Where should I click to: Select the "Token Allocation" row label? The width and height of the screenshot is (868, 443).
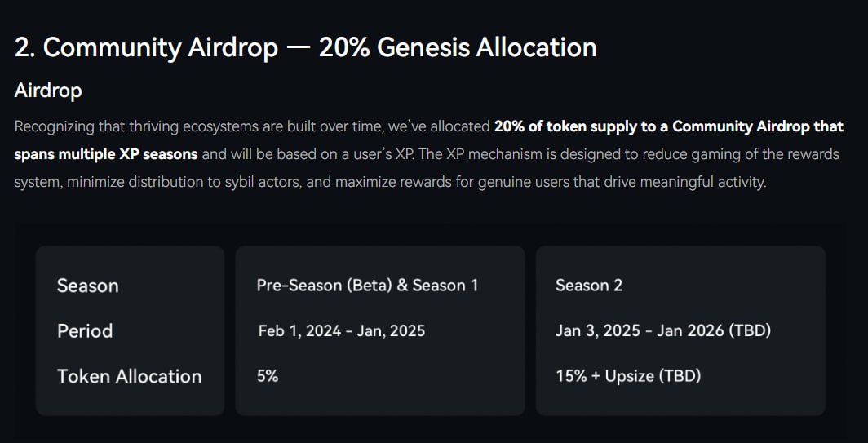(129, 376)
